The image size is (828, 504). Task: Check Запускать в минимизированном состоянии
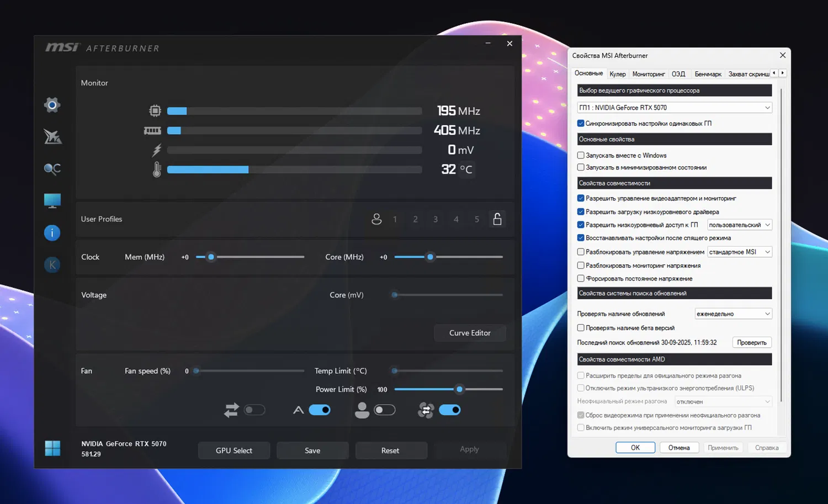[581, 167]
